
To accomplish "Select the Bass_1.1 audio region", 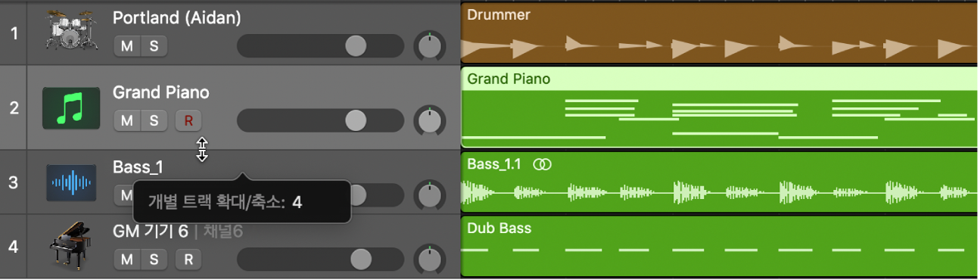I will 719,182.
